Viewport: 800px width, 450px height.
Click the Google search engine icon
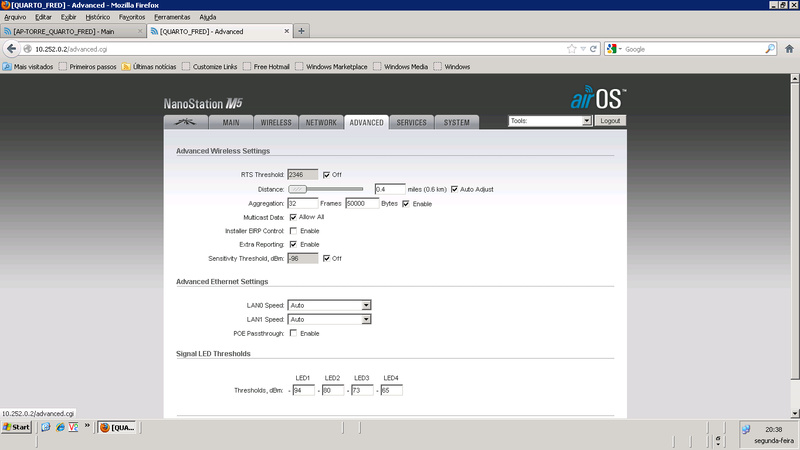(x=612, y=49)
